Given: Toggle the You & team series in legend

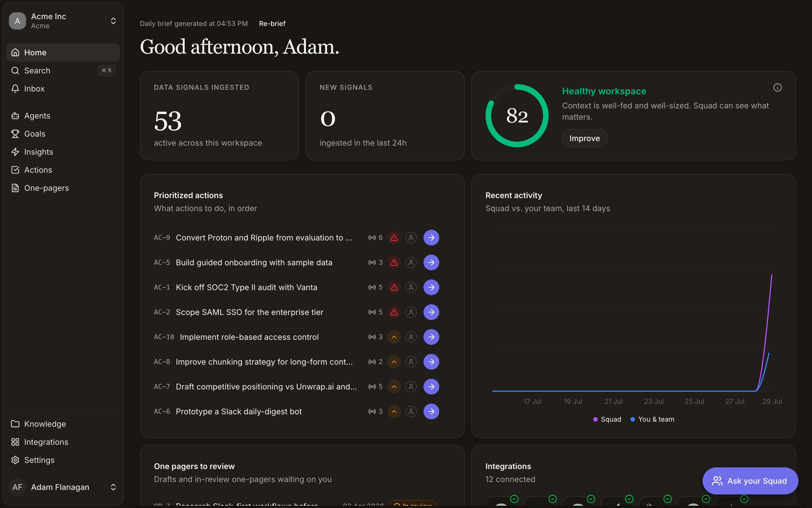Looking at the screenshot, I should tap(652, 419).
